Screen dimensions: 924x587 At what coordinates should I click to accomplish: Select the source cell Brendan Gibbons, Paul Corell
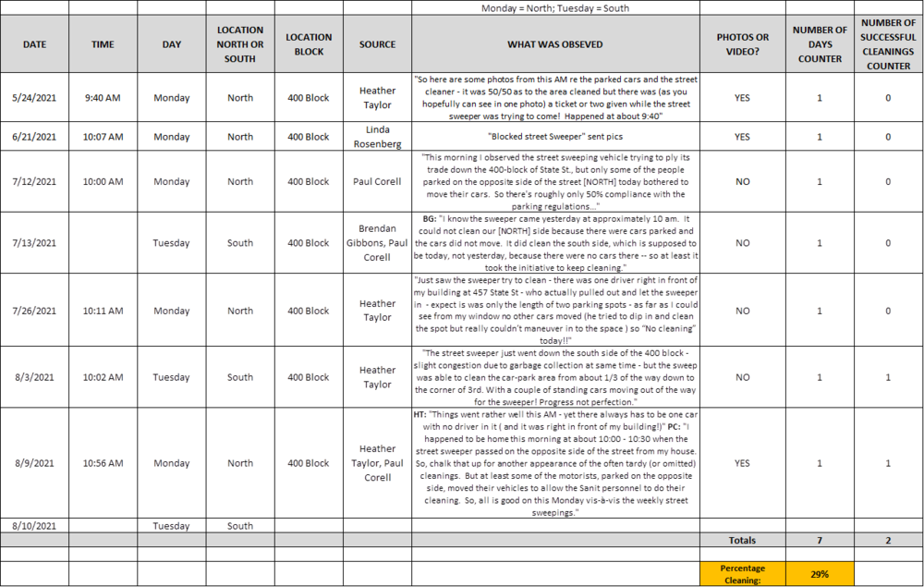point(377,243)
